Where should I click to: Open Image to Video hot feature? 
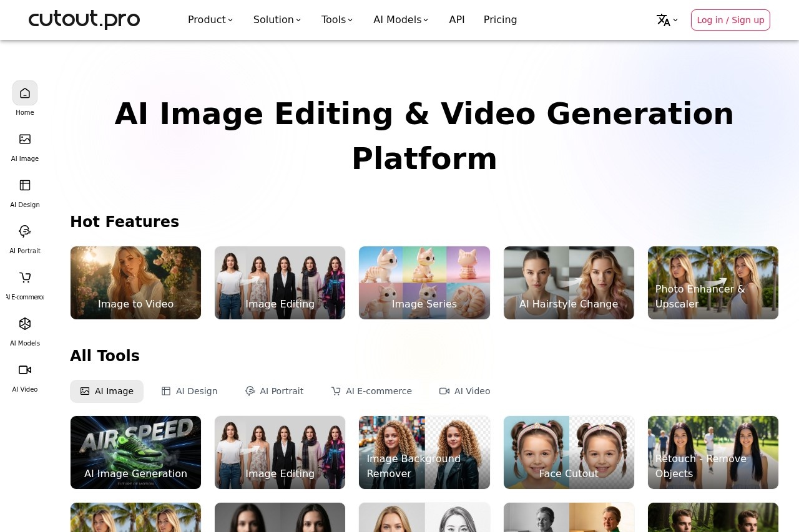click(135, 283)
